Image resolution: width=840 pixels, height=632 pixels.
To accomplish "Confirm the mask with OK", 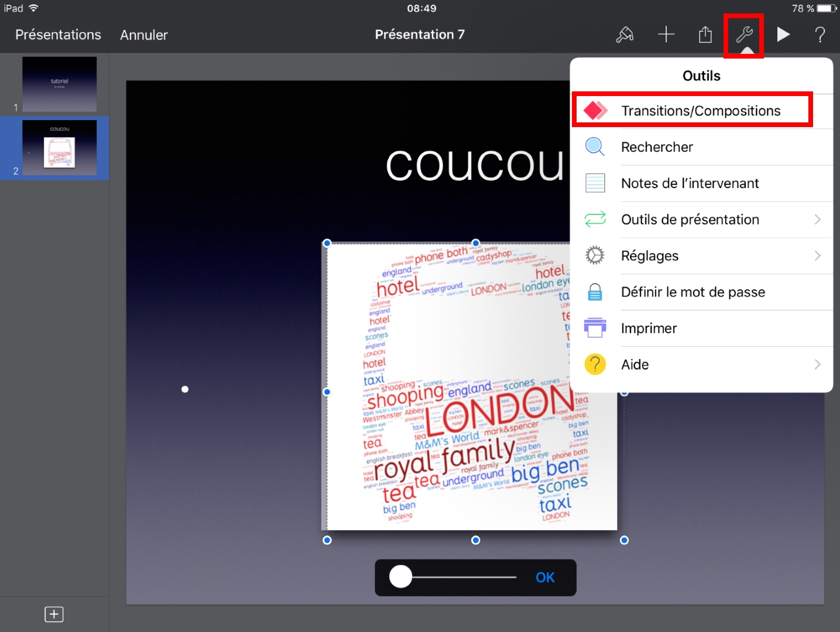I will [545, 578].
